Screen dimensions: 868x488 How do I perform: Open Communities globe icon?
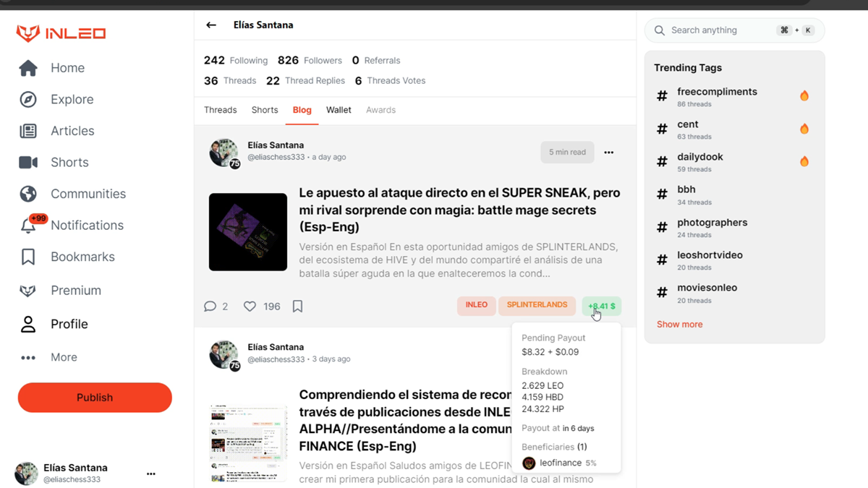(x=28, y=194)
